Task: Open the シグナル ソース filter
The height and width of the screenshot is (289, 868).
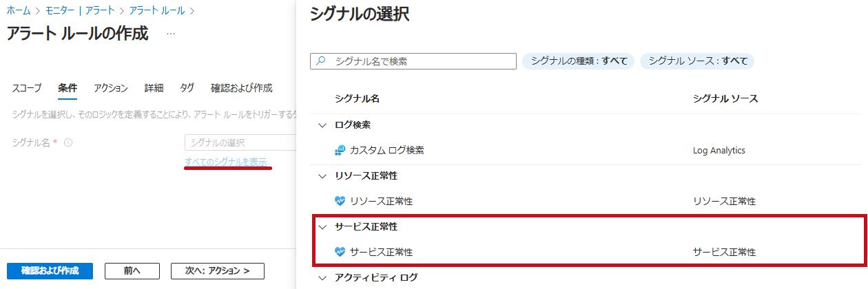Action: pyautogui.click(x=697, y=61)
